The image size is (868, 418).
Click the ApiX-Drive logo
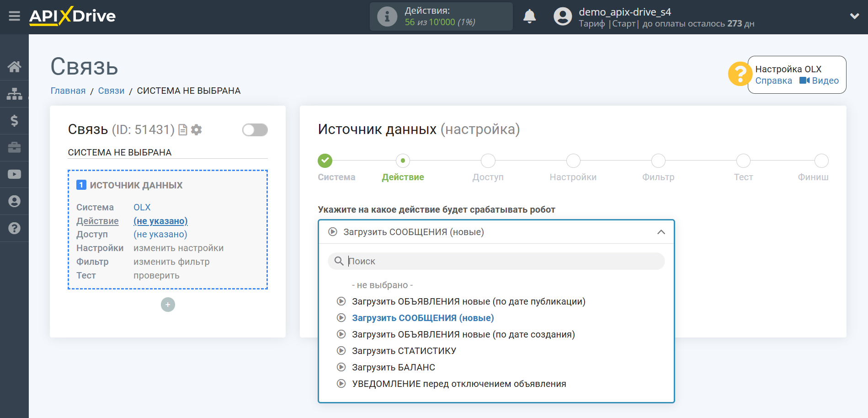click(72, 16)
